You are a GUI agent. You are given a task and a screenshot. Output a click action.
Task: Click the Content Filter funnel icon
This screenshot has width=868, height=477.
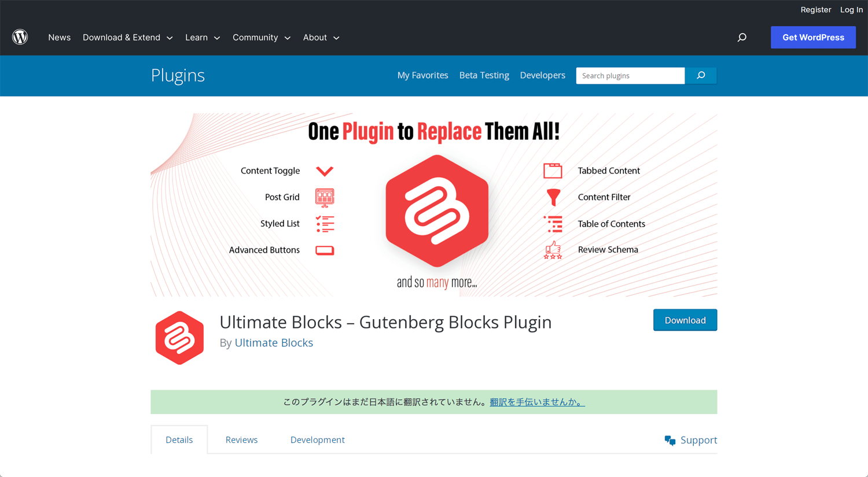553,197
